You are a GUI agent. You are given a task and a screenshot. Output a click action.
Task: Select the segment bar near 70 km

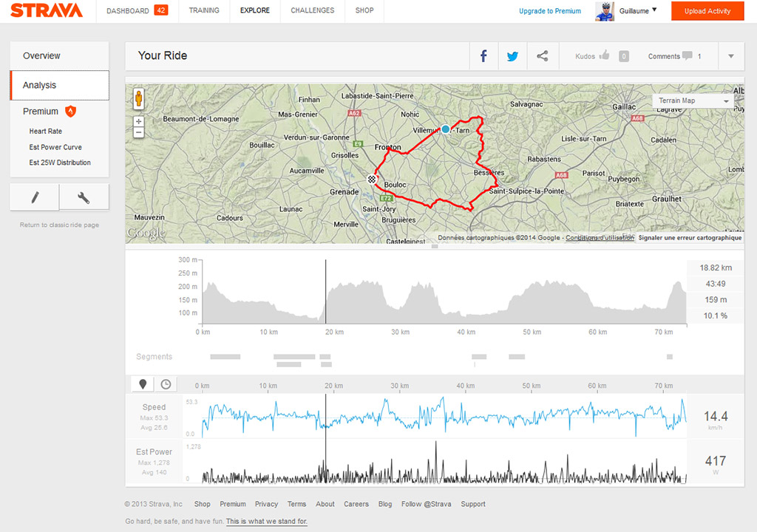click(x=670, y=357)
